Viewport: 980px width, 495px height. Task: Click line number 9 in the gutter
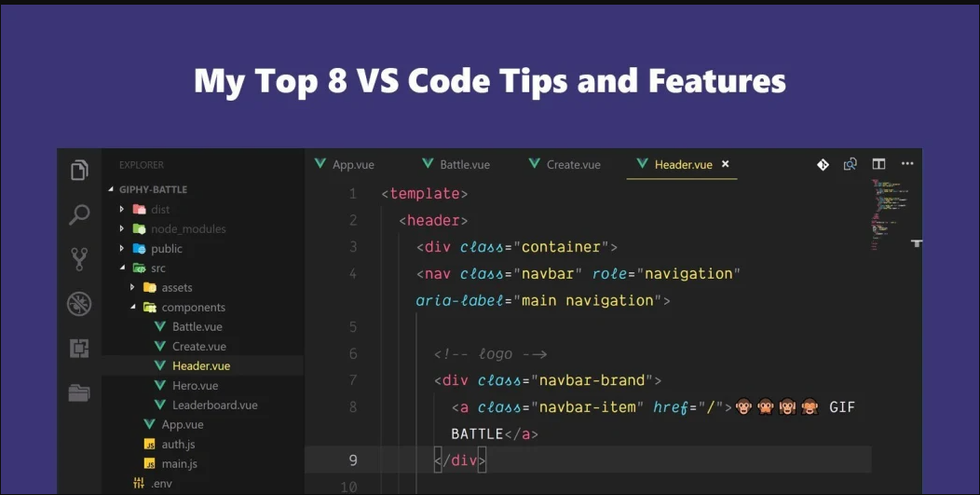pyautogui.click(x=353, y=461)
